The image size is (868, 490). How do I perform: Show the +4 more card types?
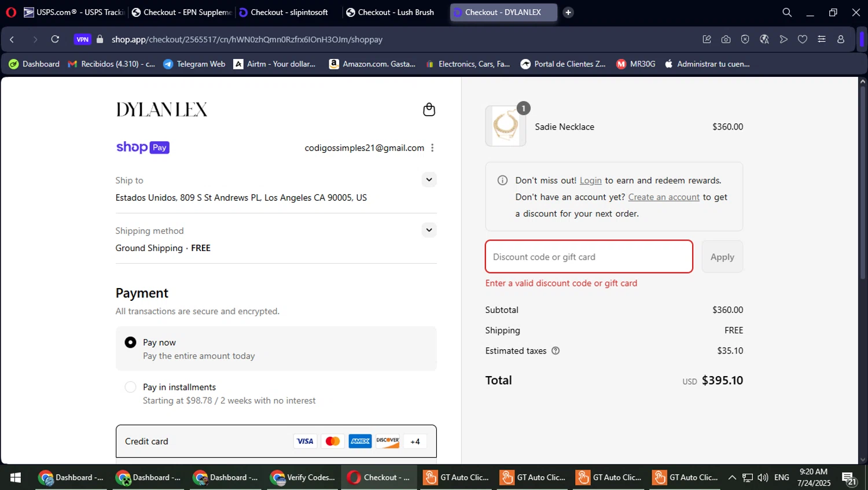point(415,441)
